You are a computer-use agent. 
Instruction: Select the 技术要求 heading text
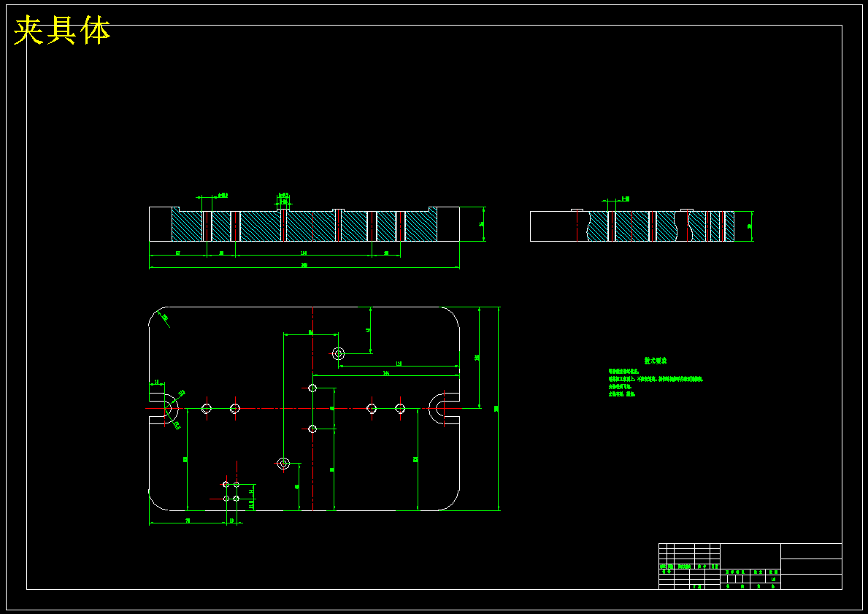point(655,361)
